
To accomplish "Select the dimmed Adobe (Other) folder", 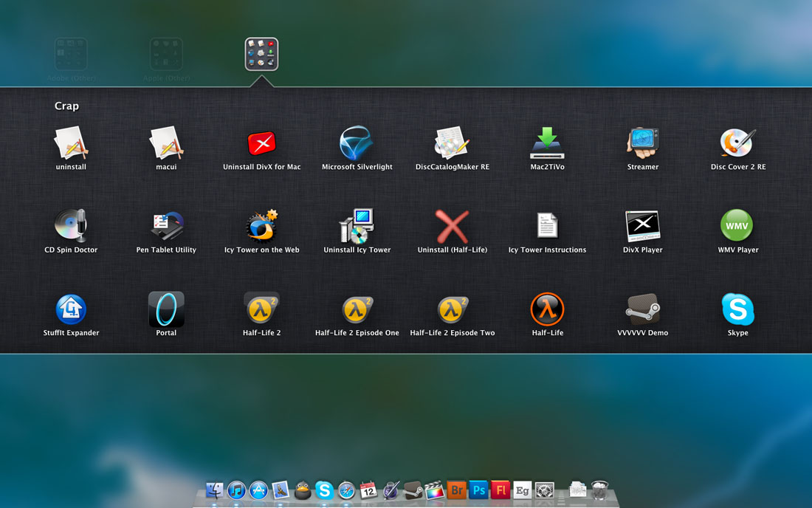I will click(x=71, y=54).
